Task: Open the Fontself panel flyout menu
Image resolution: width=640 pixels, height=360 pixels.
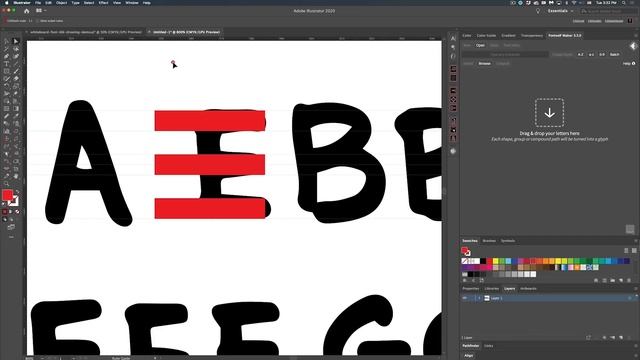Action: pyautogui.click(x=636, y=36)
